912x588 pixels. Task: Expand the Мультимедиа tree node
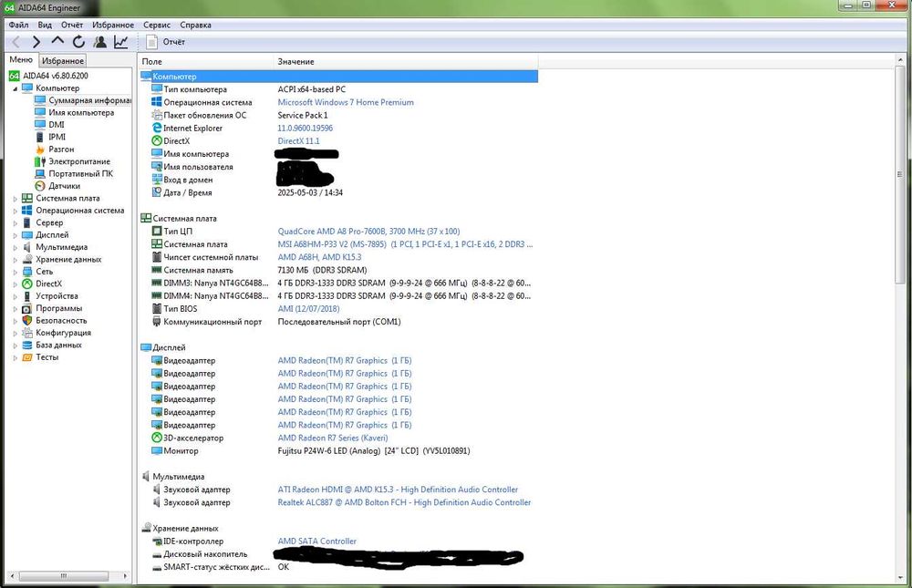(x=16, y=247)
